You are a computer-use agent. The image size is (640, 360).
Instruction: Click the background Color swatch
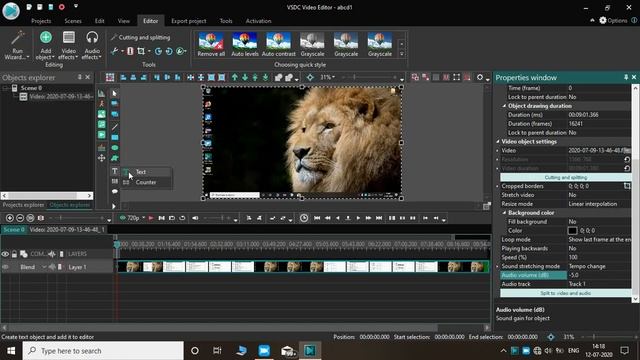click(x=572, y=231)
